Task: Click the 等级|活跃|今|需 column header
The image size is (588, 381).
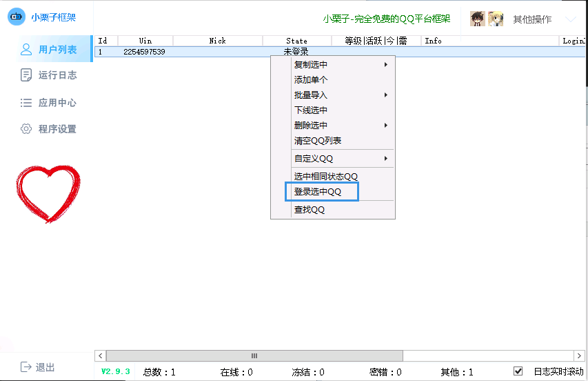Action: [376, 41]
